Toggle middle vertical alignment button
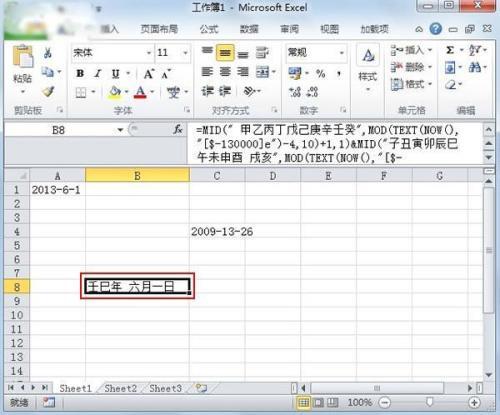 (x=225, y=53)
